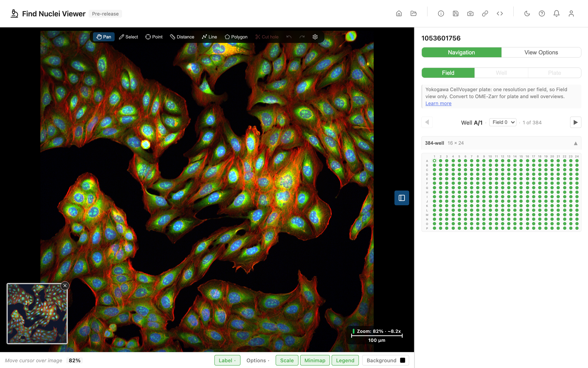Open the home icon in header
588x368 pixels.
[399, 14]
